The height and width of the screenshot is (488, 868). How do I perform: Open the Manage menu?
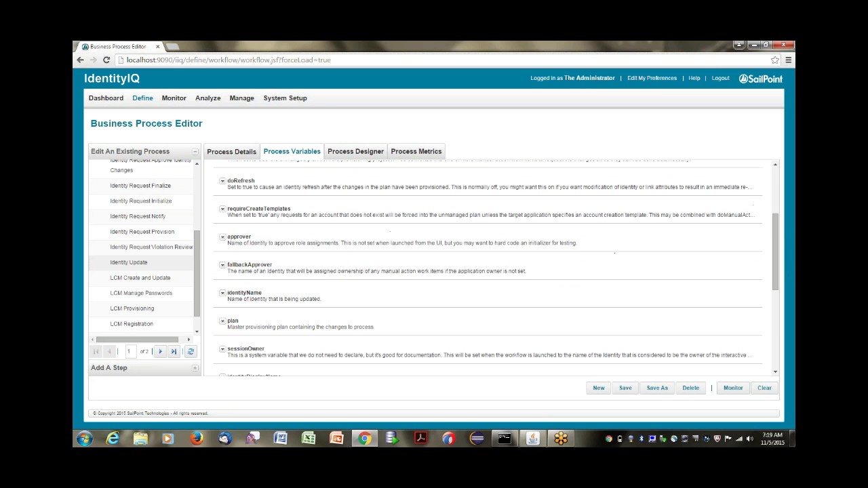[242, 98]
